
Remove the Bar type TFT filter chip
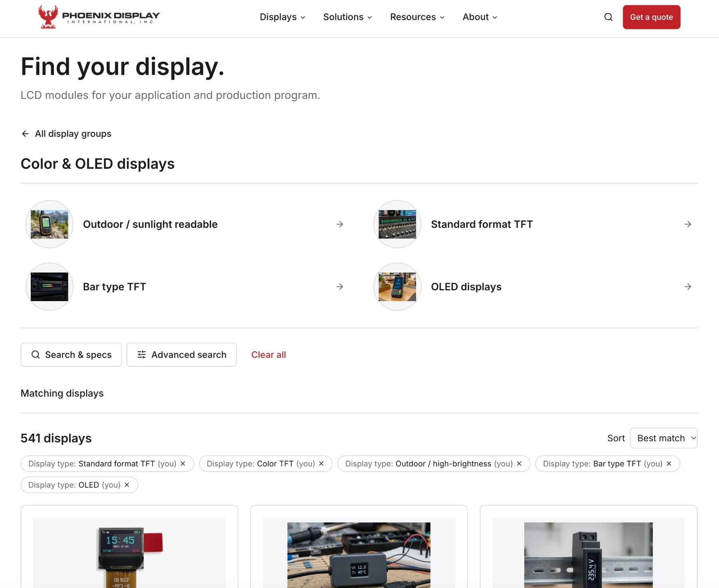(x=669, y=464)
